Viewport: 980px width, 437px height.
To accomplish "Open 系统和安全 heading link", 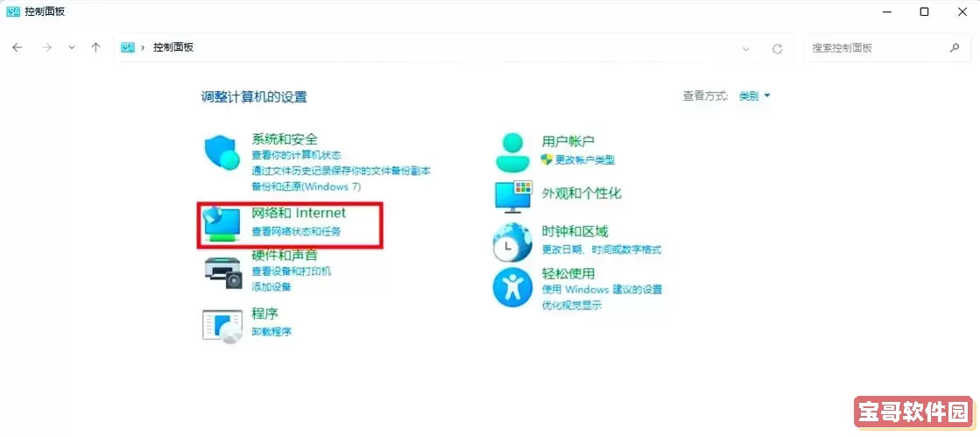I will pyautogui.click(x=285, y=138).
